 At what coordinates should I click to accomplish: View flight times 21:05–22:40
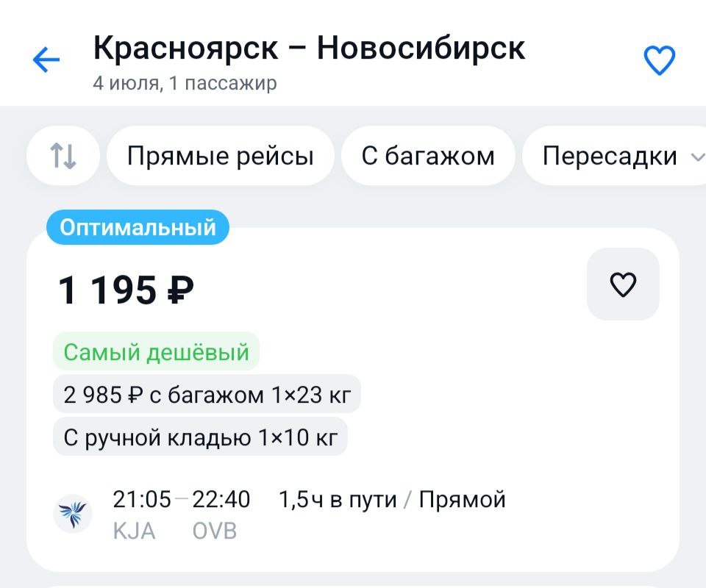pyautogui.click(x=182, y=499)
